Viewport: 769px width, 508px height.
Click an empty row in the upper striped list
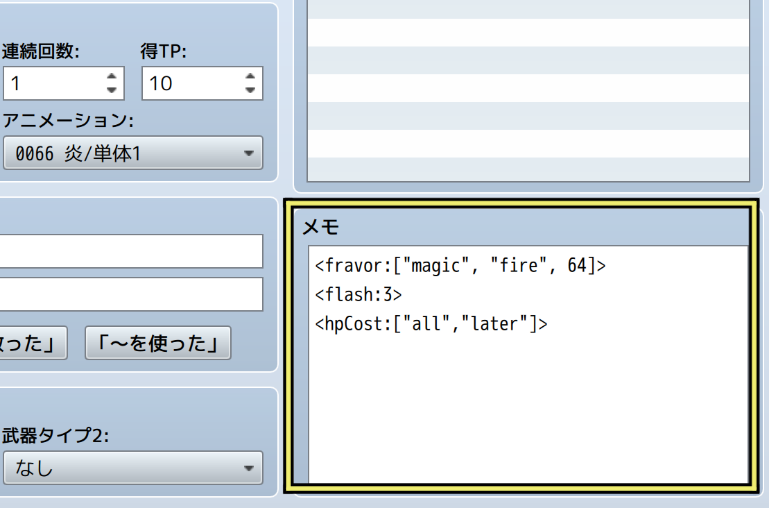[527, 89]
